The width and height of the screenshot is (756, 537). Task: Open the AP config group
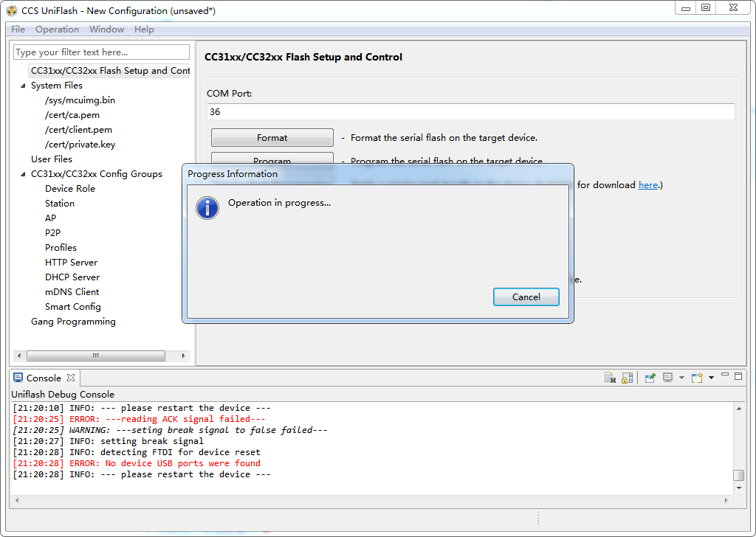click(x=51, y=218)
